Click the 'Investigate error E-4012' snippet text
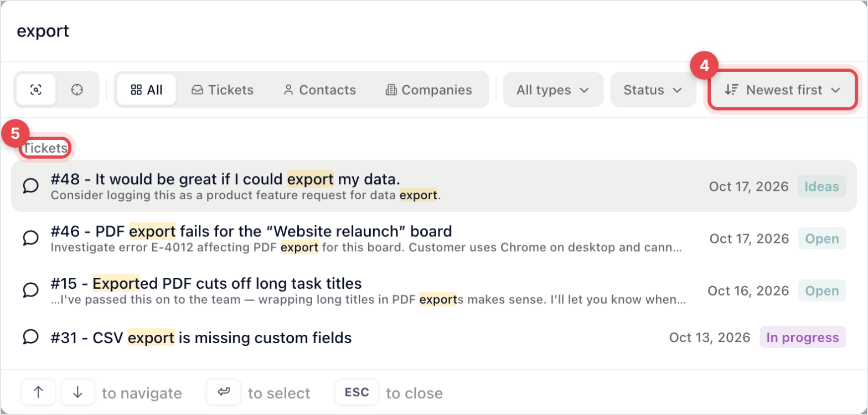Viewport: 868px width, 415px height. 366,247
